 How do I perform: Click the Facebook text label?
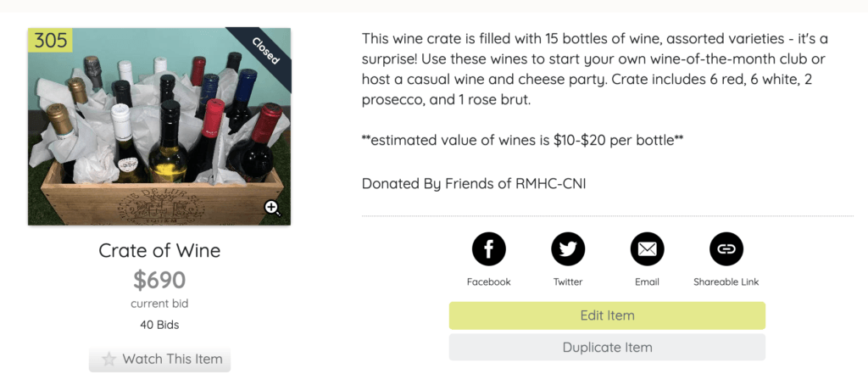(489, 282)
